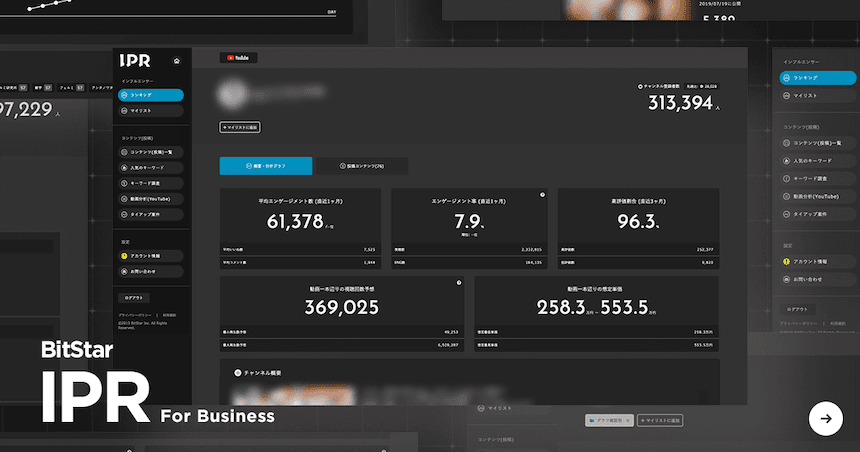
Task: Click the タイアップ案件 sidebar item
Action: 150,214
